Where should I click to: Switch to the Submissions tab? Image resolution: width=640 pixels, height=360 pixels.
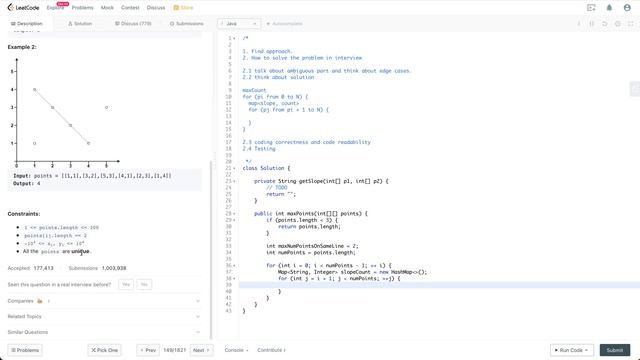point(187,24)
